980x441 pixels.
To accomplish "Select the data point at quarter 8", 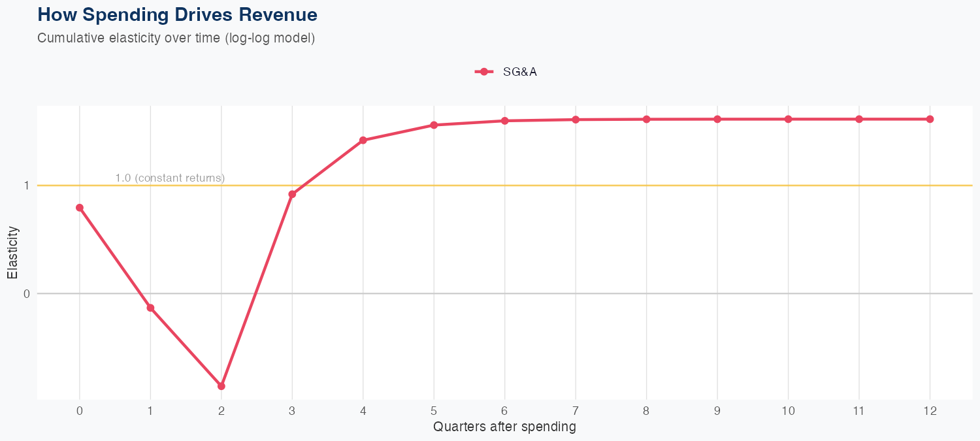I will point(646,119).
